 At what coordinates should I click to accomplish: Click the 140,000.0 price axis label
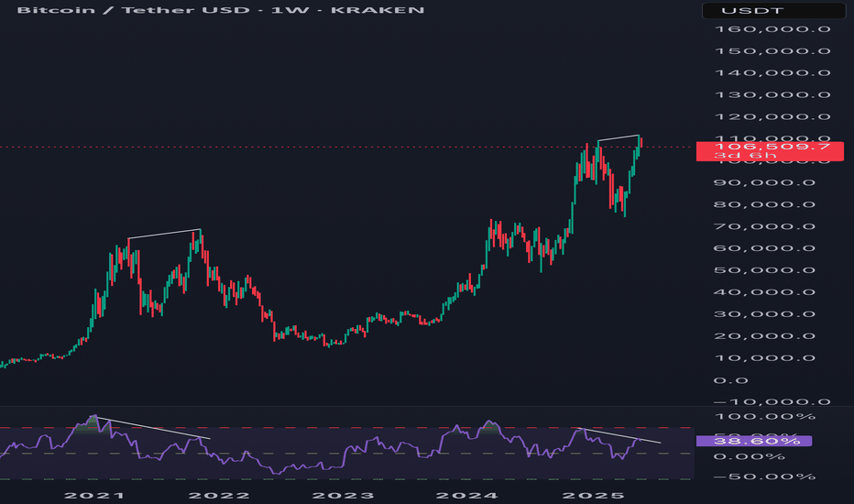tap(772, 73)
